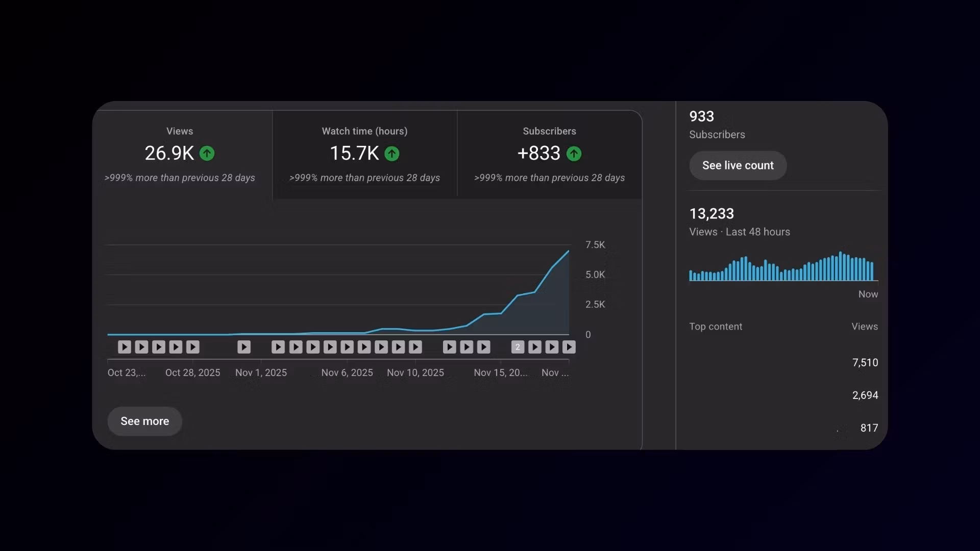Click the 13,233 views last 48 hours figure
The height and width of the screenshot is (551, 980).
(x=712, y=214)
